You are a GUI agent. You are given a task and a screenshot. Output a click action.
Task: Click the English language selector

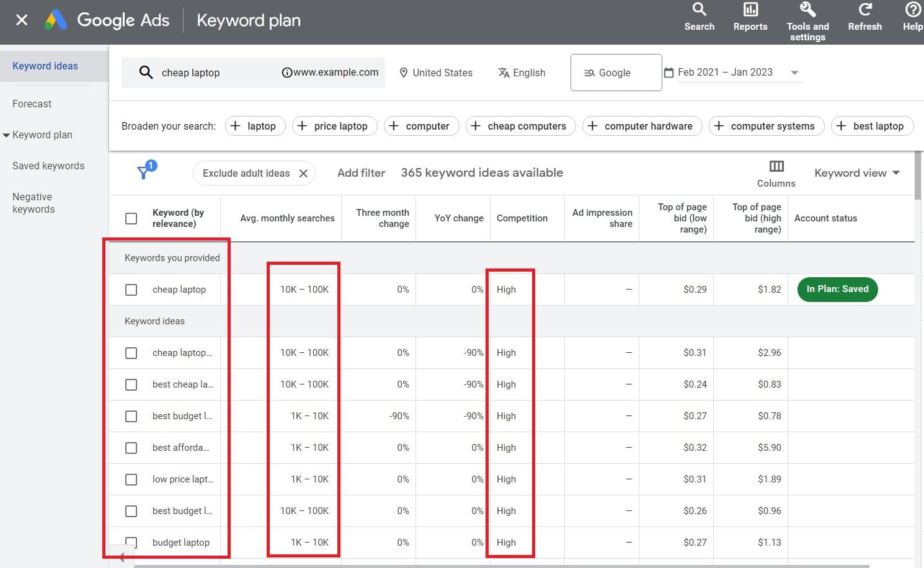(522, 73)
